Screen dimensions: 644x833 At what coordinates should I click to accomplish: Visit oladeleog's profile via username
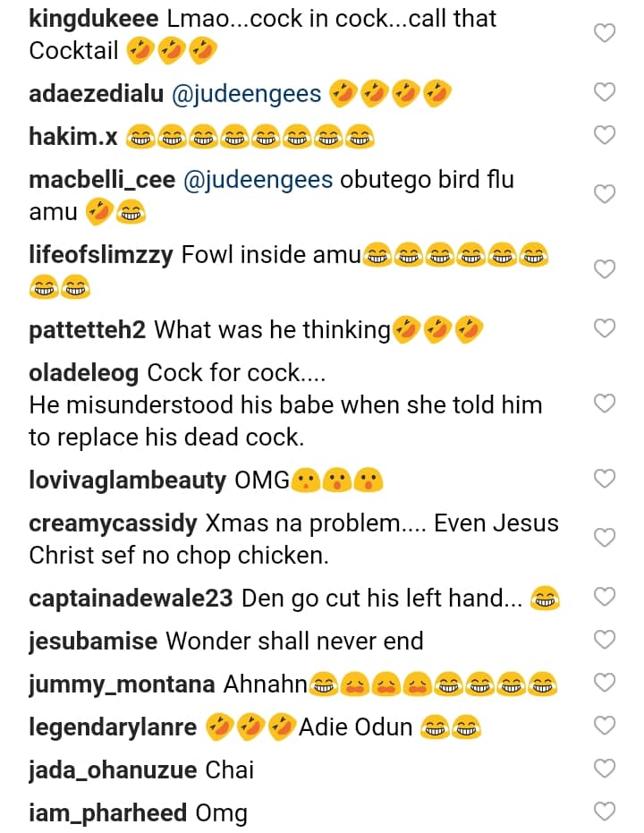pyautogui.click(x=83, y=372)
